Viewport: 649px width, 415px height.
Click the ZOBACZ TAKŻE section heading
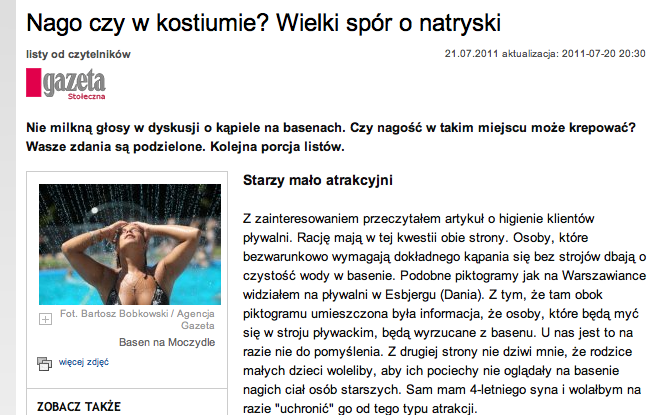tap(79, 406)
